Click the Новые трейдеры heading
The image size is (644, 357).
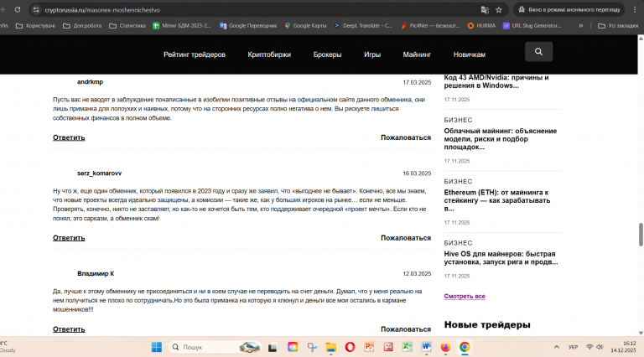[x=487, y=324]
